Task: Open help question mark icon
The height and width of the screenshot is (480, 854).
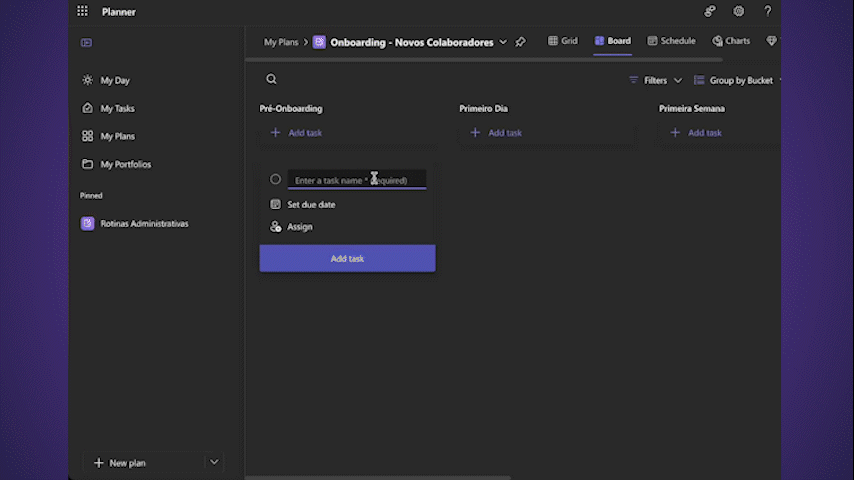Action: tap(767, 12)
